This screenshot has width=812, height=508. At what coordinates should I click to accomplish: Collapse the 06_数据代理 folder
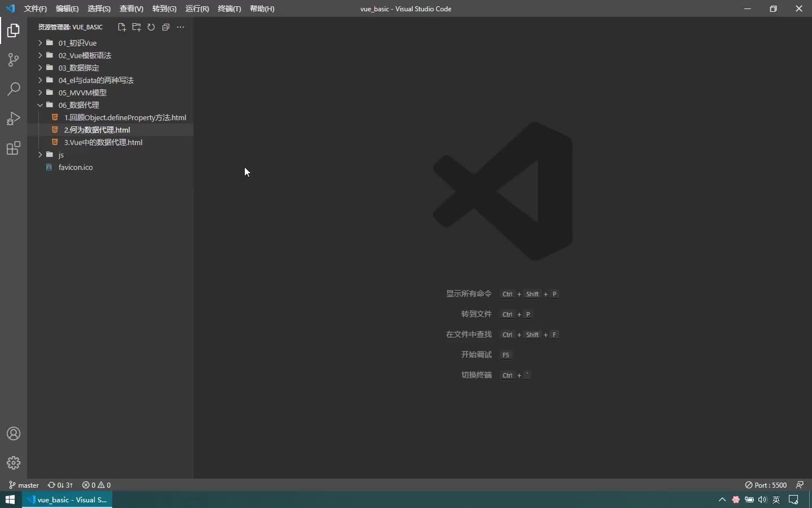pos(110,105)
